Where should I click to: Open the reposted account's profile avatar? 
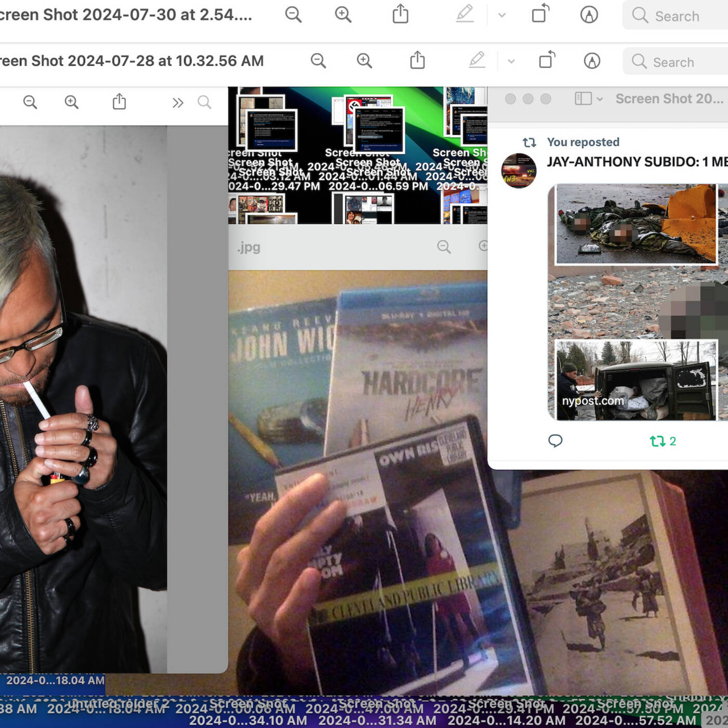click(518, 171)
